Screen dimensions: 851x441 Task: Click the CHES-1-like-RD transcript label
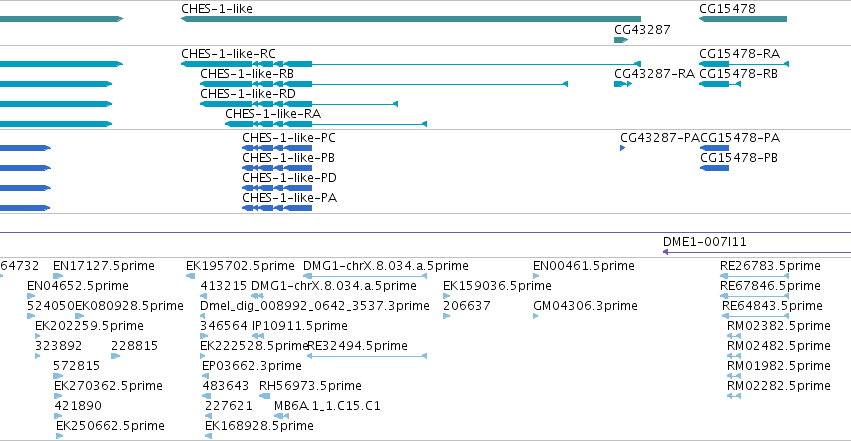[248, 94]
